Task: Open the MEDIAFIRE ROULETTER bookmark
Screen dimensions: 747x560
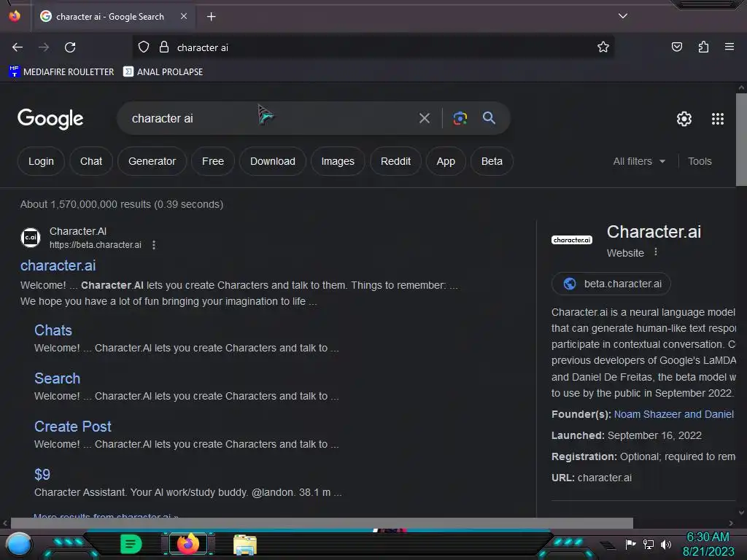Action: pos(61,72)
